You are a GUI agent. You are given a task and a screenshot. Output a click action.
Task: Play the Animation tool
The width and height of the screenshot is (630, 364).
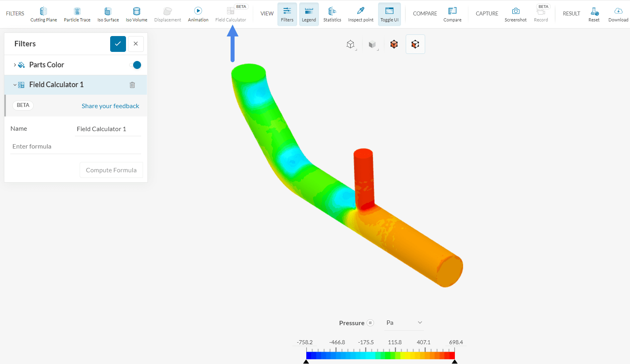coord(198,14)
